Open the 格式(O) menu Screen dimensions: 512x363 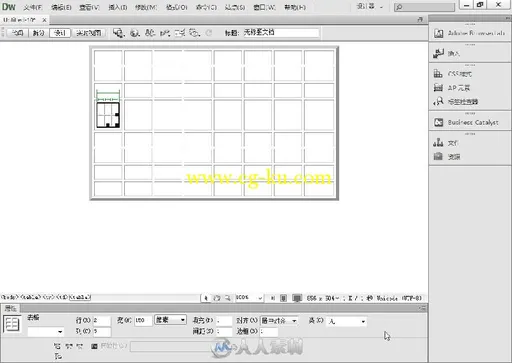177,7
